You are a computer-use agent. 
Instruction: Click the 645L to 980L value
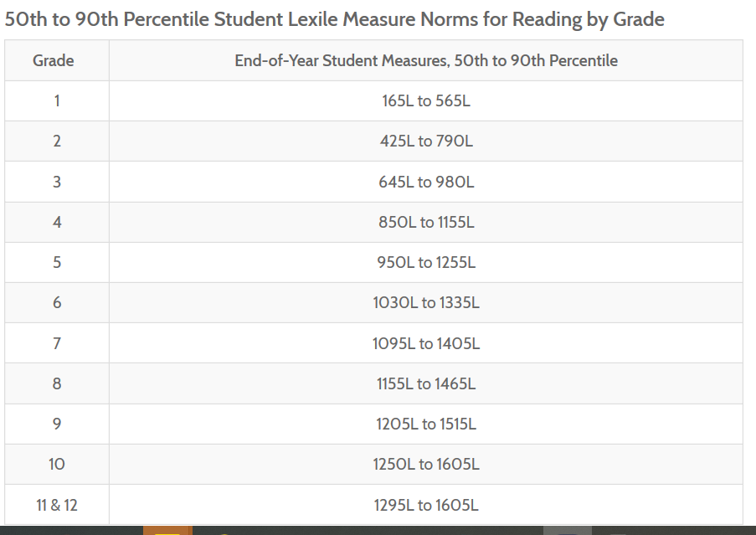[x=426, y=182]
